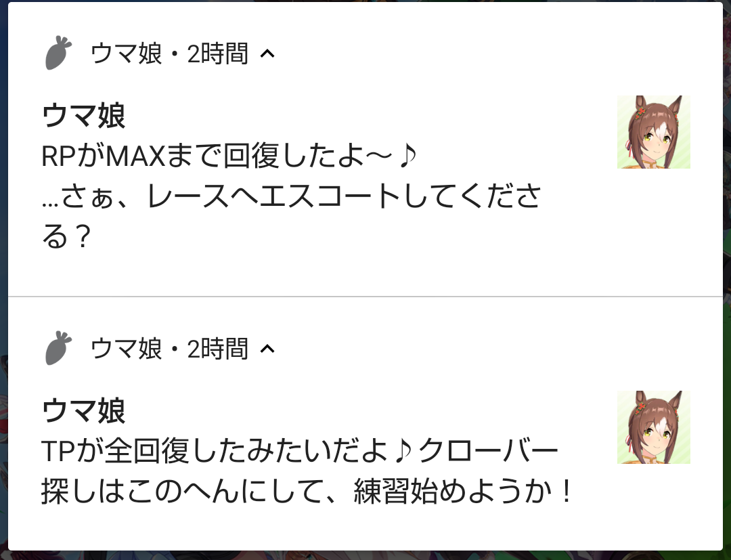Tap the レースへエスコートしてくださ text line
This screenshot has width=731, height=560.
coord(291,196)
